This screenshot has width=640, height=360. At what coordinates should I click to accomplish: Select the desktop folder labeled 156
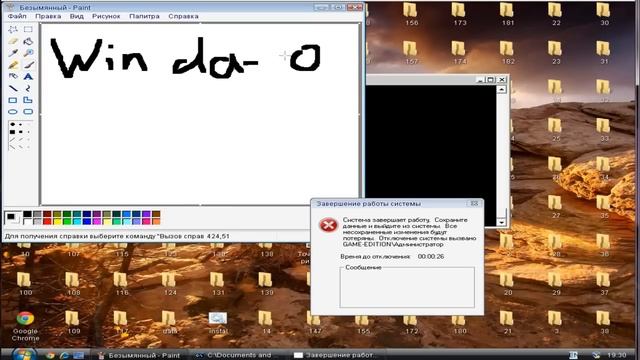coord(411,14)
